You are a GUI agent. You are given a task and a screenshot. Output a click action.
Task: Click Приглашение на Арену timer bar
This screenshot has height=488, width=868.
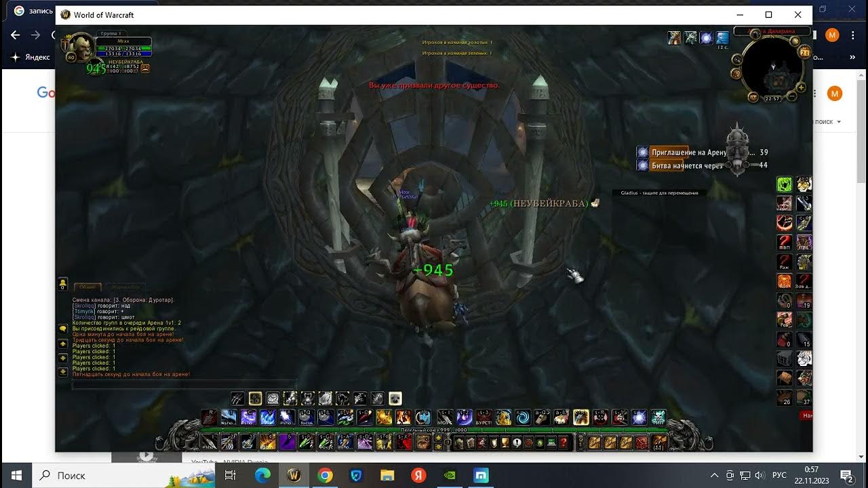point(703,152)
